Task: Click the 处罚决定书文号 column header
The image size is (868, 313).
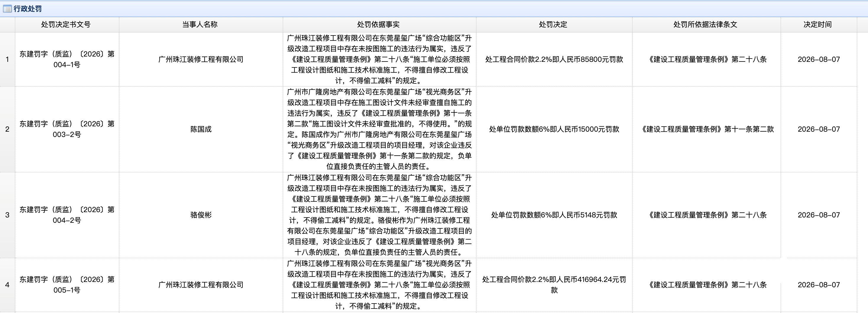Action: [x=66, y=24]
